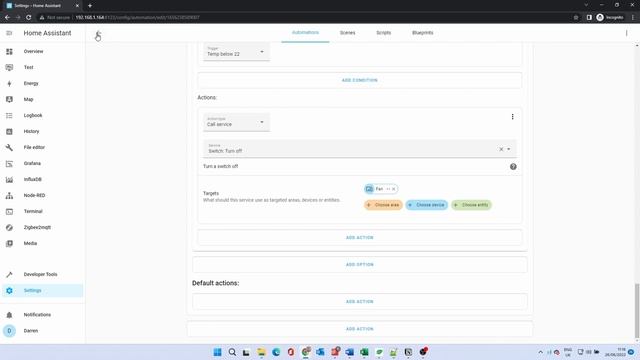The height and width of the screenshot is (360, 640).
Task: Open the File editor add-on
Action: point(42,147)
